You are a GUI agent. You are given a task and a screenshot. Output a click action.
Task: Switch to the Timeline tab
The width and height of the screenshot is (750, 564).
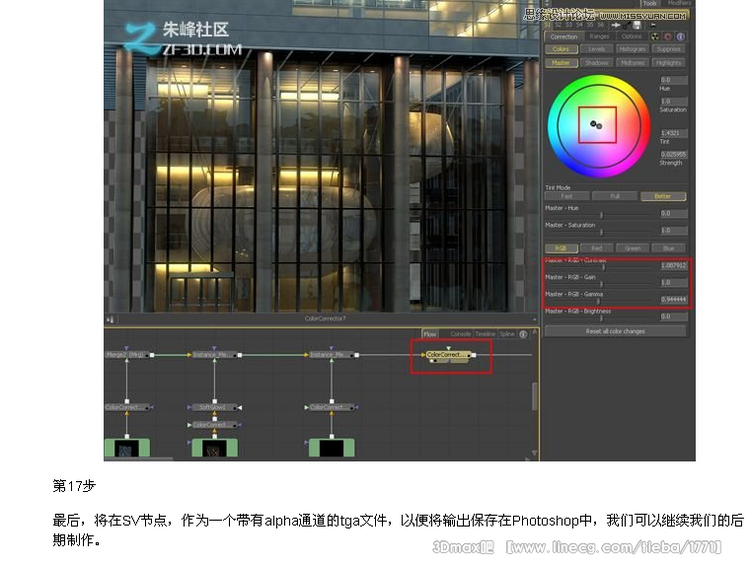click(485, 334)
